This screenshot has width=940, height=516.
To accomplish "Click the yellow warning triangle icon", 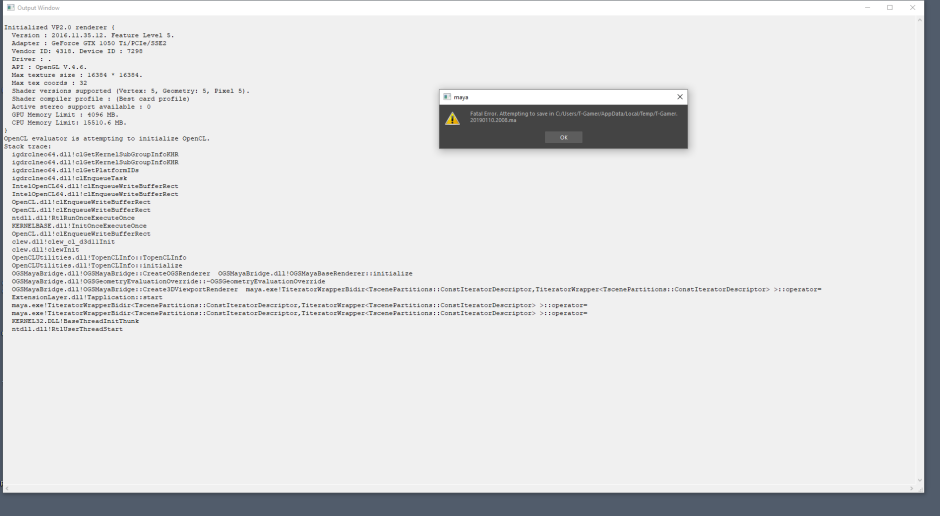I will [453, 118].
